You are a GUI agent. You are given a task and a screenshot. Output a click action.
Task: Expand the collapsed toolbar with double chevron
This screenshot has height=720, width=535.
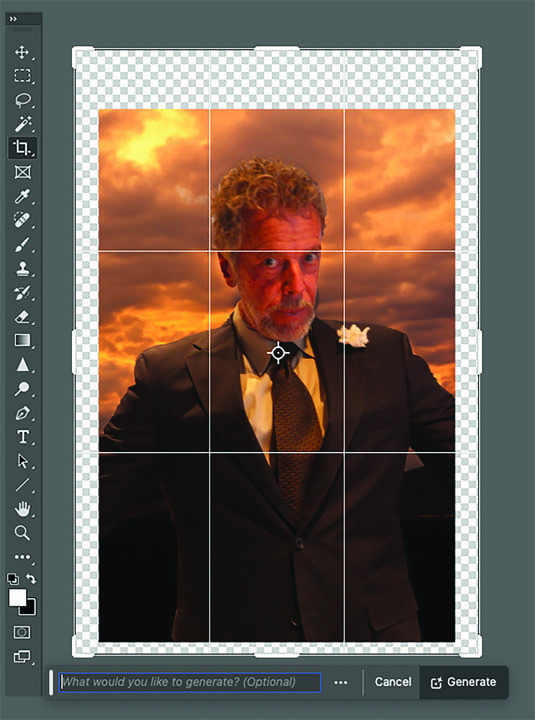[13, 19]
